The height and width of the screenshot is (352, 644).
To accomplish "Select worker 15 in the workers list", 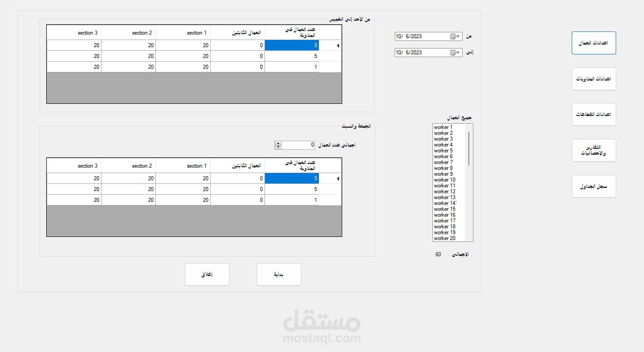I will [445, 209].
